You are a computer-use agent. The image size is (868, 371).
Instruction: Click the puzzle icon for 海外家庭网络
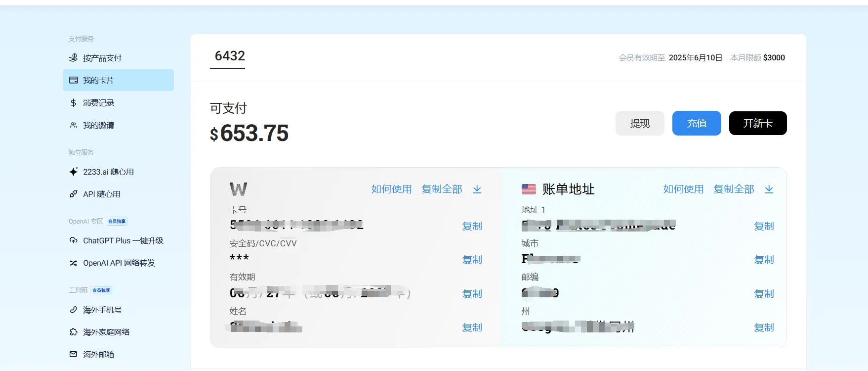tap(73, 332)
